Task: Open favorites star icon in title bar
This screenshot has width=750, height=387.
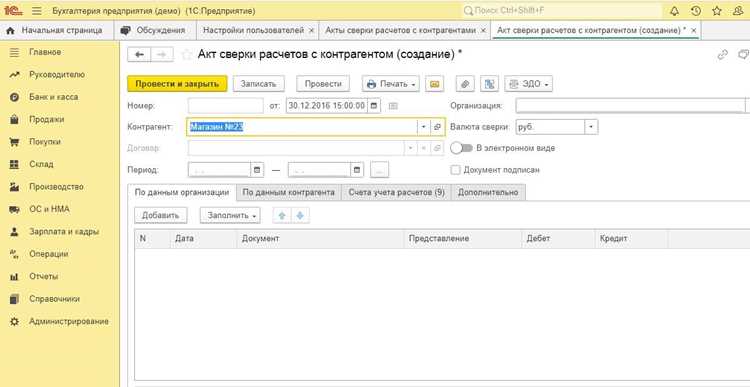Action: (x=717, y=11)
